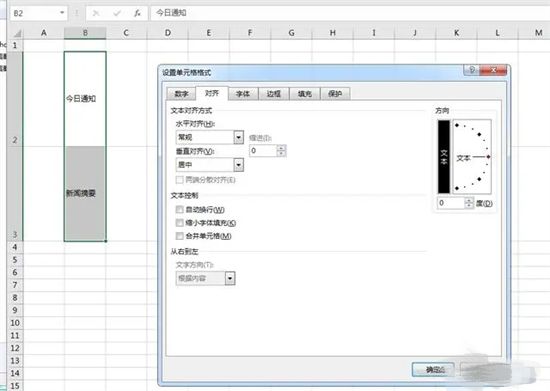Viewport: 550px width, 391px height.
Task: Click the Name Box showing B2
Action: [34, 13]
